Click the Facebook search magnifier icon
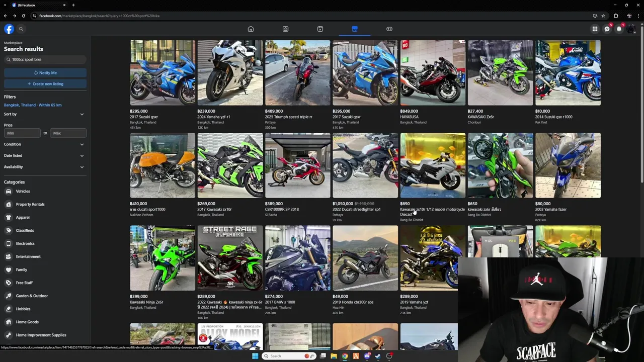The width and height of the screenshot is (644, 362). [21, 29]
